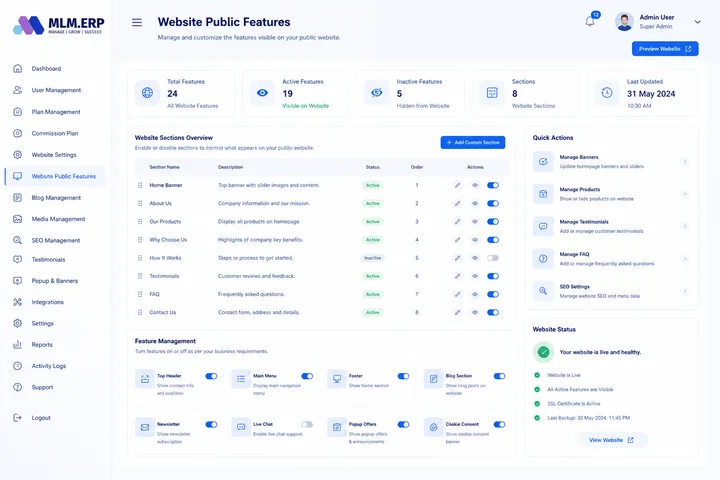
Task: Click the Testimonials sidebar icon
Action: [17, 259]
